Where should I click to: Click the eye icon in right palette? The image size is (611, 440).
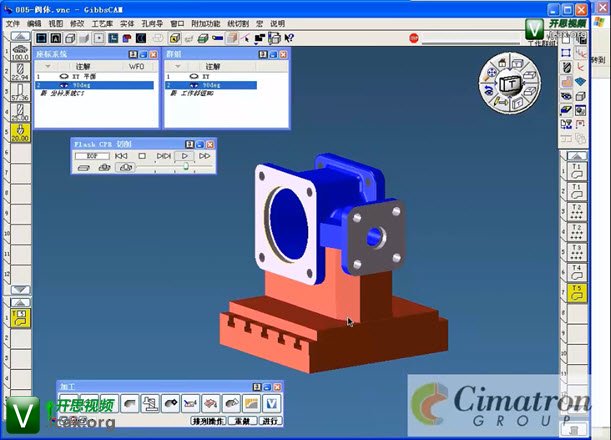pyautogui.click(x=566, y=96)
